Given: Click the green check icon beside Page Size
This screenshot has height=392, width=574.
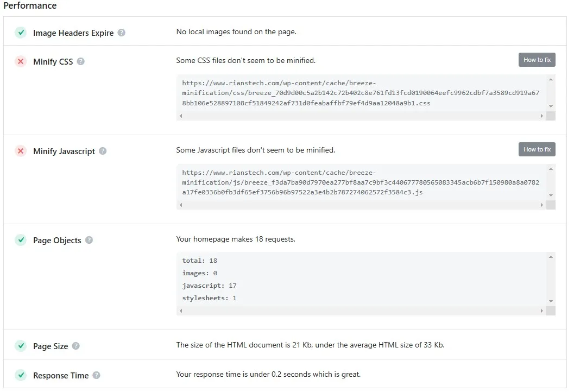Looking at the screenshot, I should [x=21, y=346].
